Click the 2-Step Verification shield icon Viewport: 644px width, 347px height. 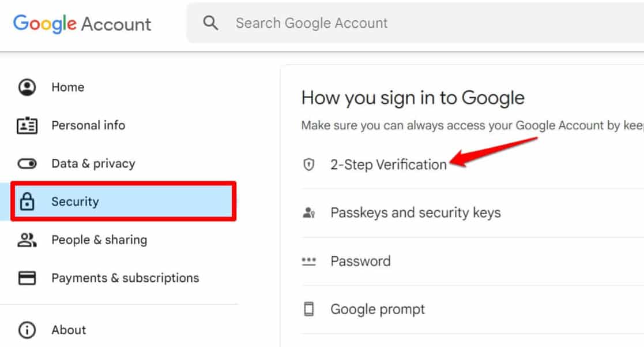[x=310, y=164]
